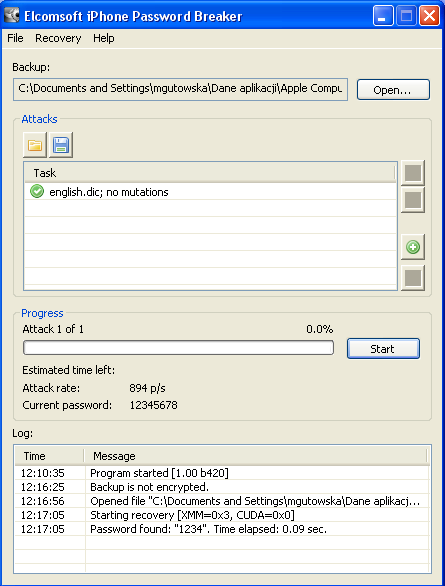Click the Backup path field
The height and width of the screenshot is (586, 445).
click(180, 89)
